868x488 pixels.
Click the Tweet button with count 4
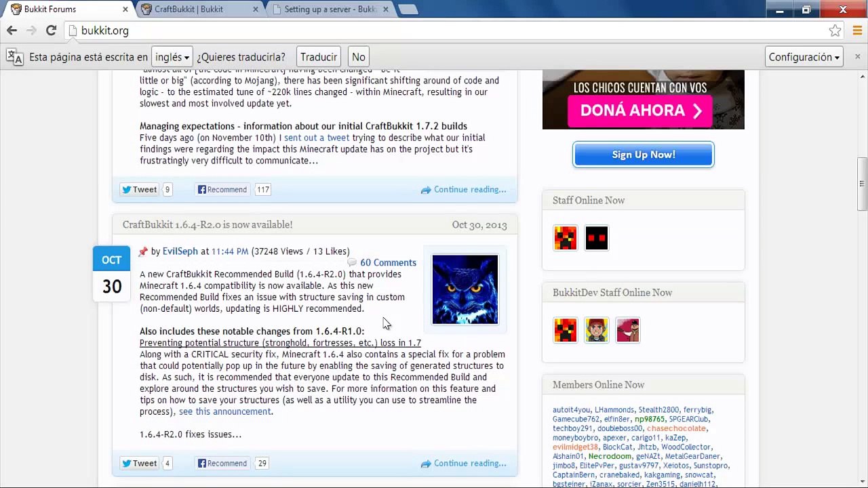click(x=139, y=464)
